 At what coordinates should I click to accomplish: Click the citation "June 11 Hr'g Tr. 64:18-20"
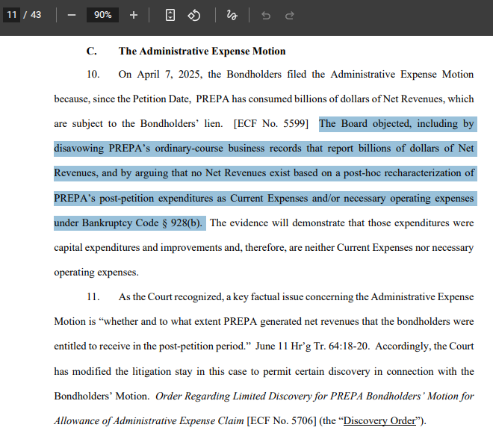point(311,346)
